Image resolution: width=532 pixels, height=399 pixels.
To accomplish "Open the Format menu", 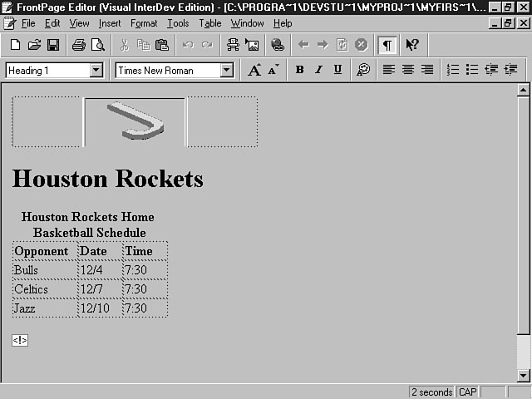I will [x=144, y=23].
